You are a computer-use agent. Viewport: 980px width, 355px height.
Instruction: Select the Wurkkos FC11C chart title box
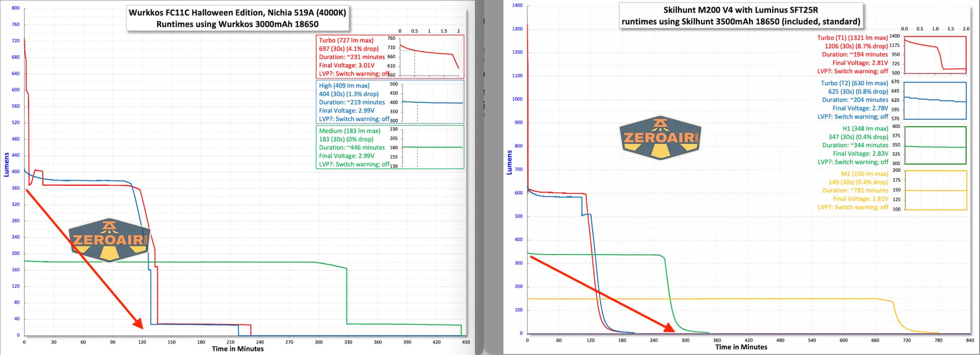pyautogui.click(x=237, y=18)
